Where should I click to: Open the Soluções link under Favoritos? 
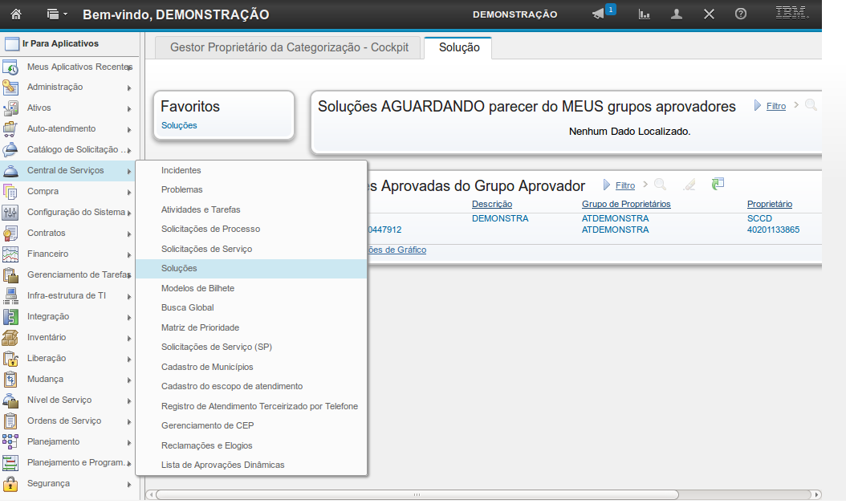(179, 125)
